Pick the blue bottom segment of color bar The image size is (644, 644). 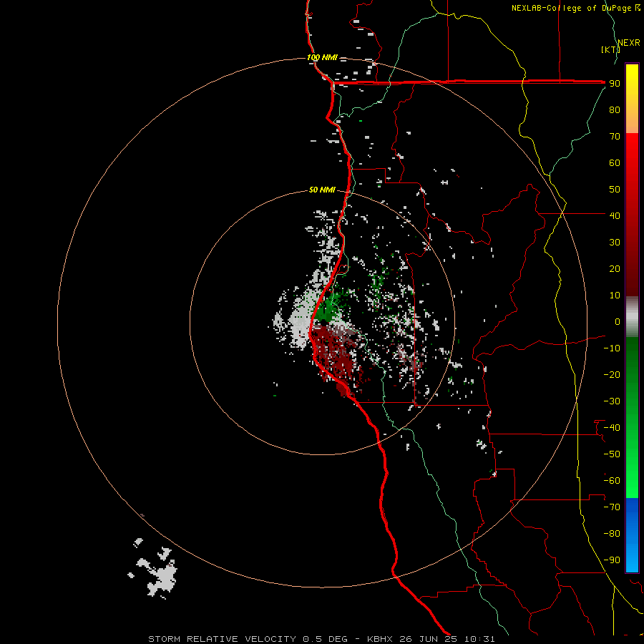632,535
